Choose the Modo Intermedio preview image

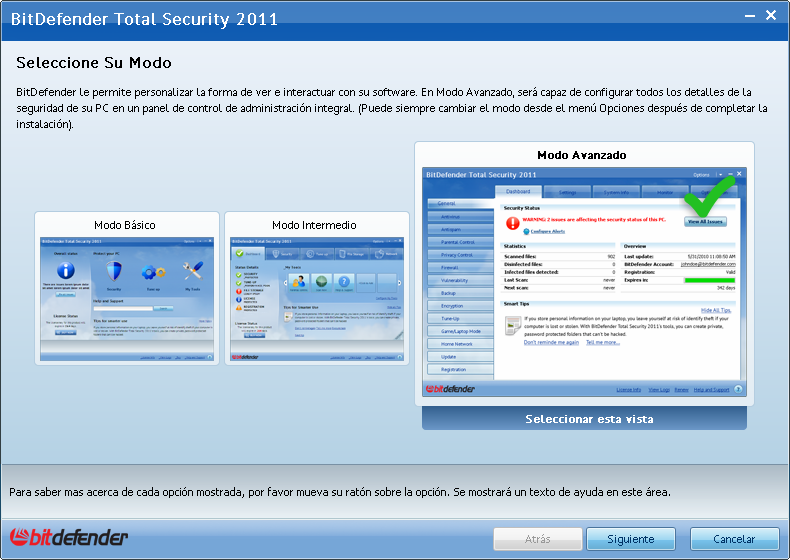317,299
